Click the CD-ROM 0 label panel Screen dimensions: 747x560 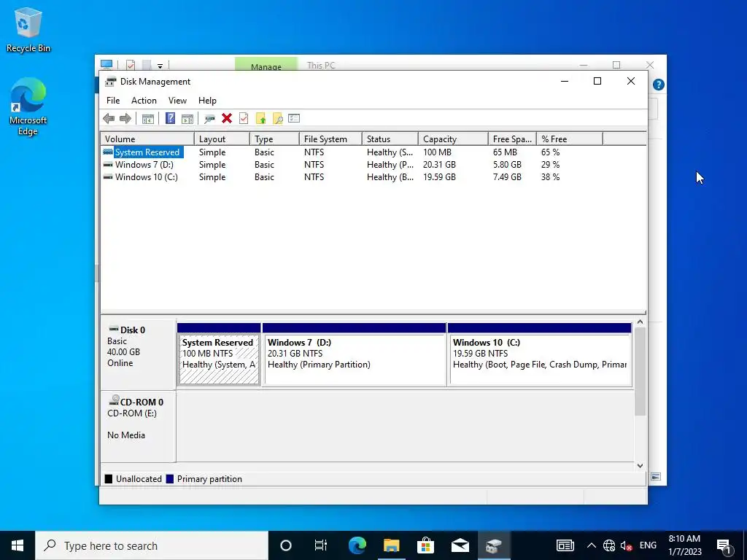[x=138, y=426]
